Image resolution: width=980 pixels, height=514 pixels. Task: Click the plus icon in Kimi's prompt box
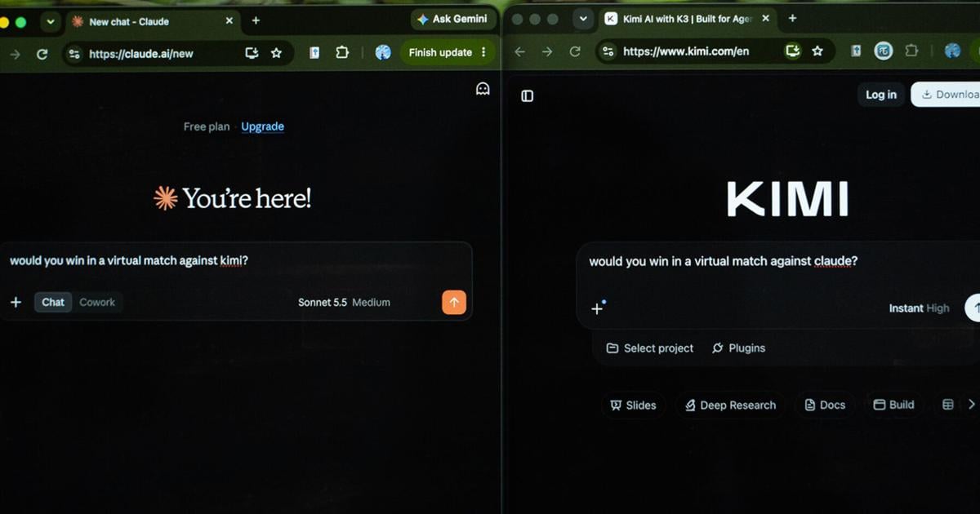pos(597,308)
